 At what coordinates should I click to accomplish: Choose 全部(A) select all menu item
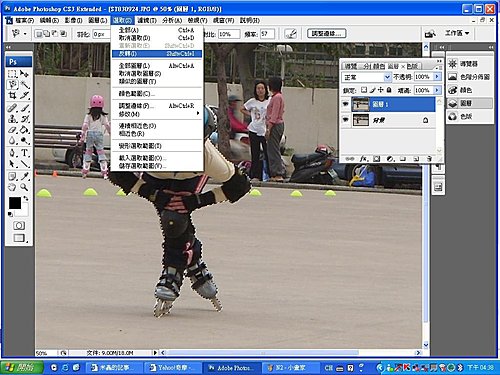(156, 30)
